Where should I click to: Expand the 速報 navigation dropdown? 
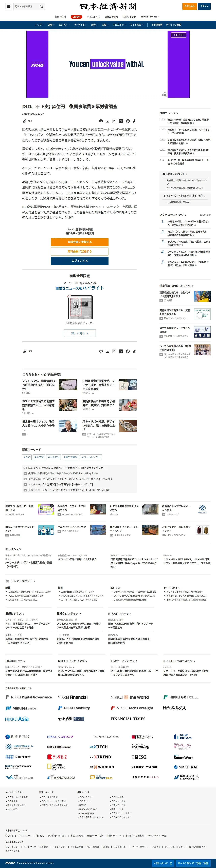51,25
